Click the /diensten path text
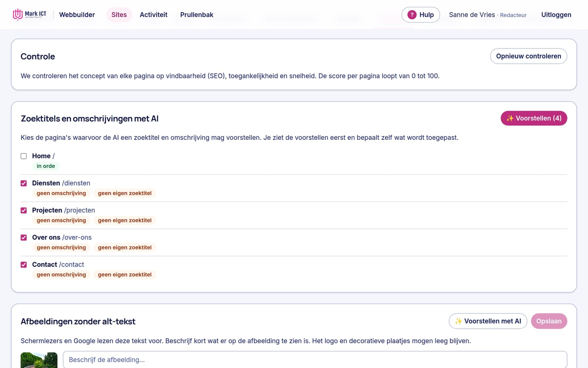 click(76, 183)
